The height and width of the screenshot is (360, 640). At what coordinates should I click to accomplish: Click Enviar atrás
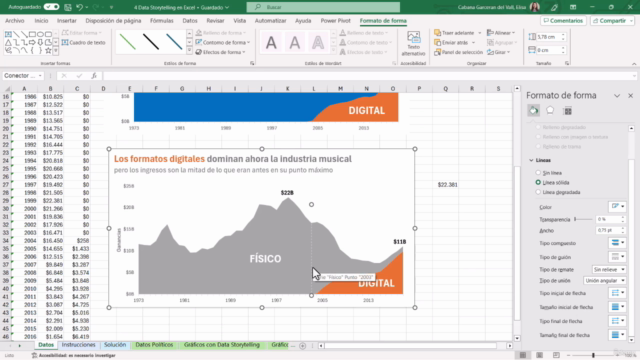451,42
